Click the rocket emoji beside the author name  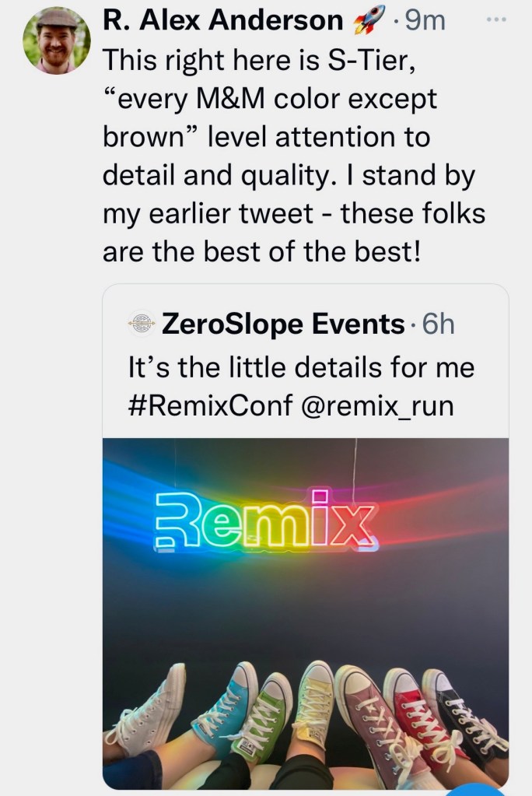pyautogui.click(x=369, y=21)
